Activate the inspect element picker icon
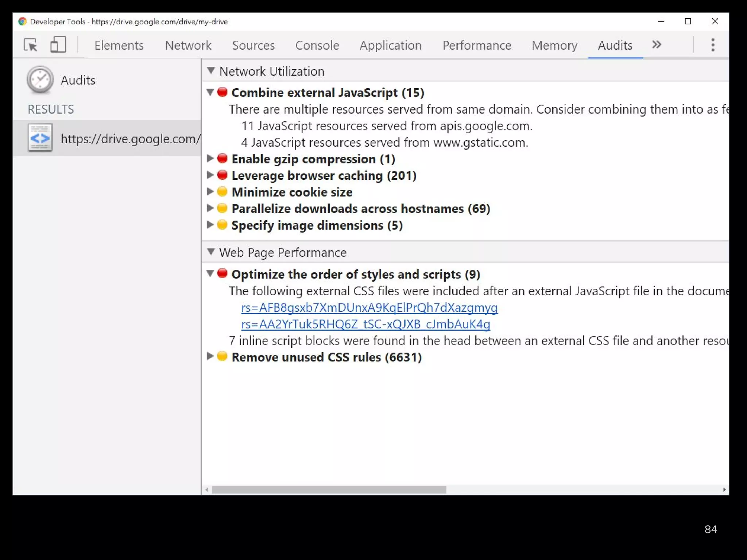Image resolution: width=747 pixels, height=560 pixels. 31,45
